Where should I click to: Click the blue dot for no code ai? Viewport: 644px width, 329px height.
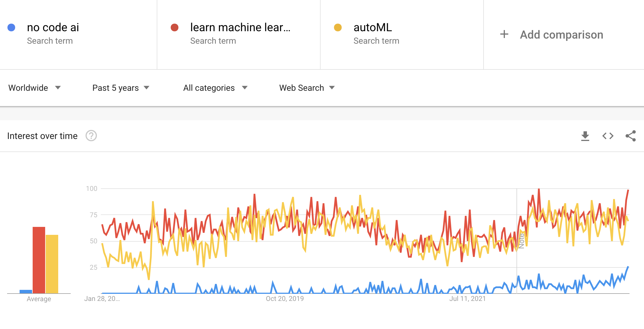click(x=11, y=28)
